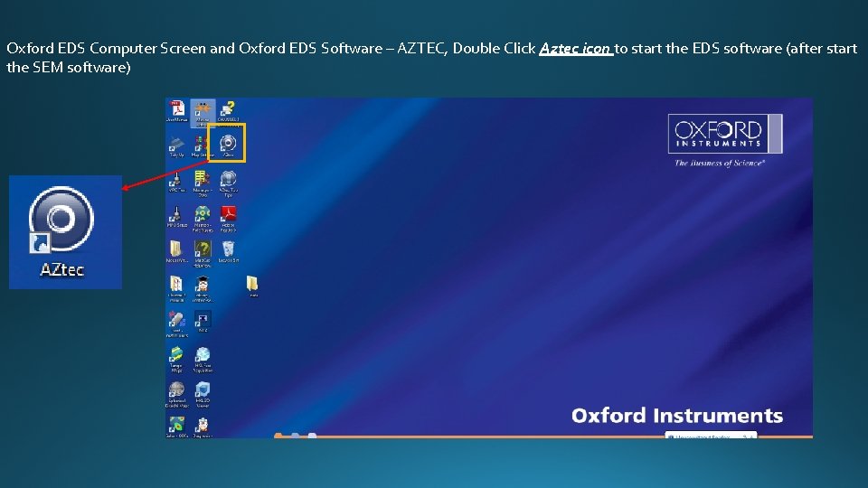Viewport: 868px width, 488px height.
Task: Launch the Tango Maps shortcut
Action: pyautogui.click(x=176, y=360)
